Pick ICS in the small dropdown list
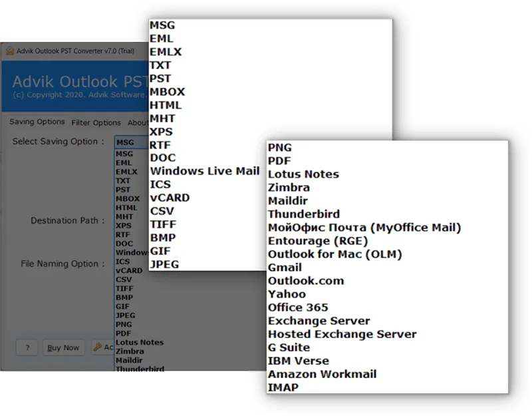 [x=122, y=262]
